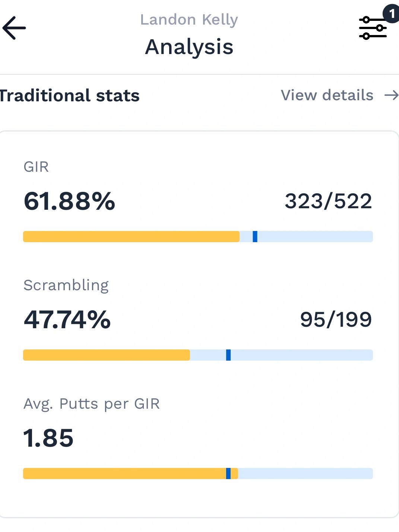Image resolution: width=399 pixels, height=532 pixels.
Task: Open View details link
Action: click(x=327, y=95)
